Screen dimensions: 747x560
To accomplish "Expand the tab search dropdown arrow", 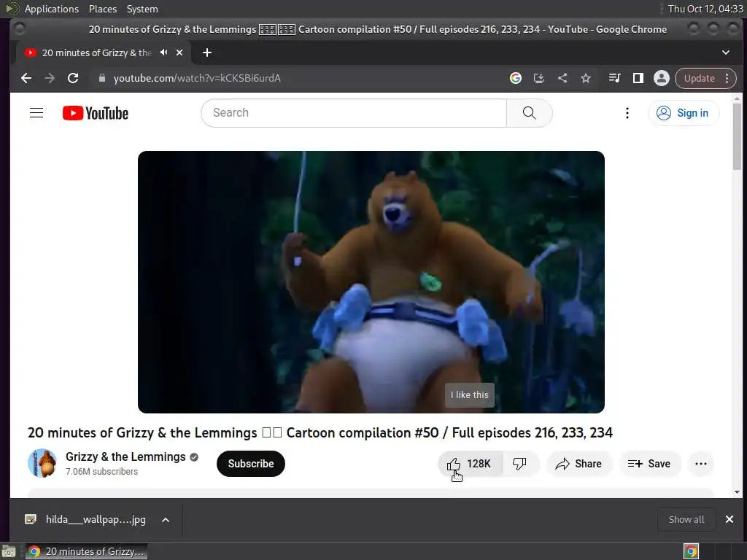I will (x=726, y=52).
